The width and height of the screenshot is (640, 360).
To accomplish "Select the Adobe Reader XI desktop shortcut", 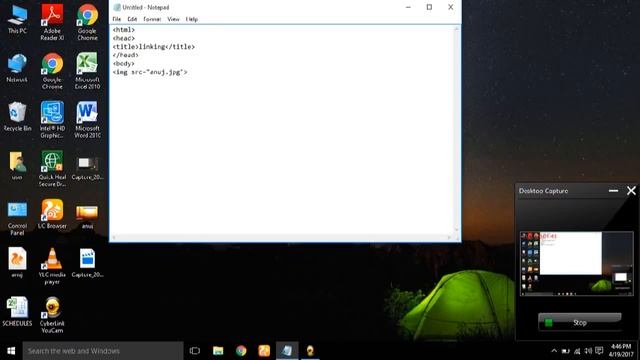I will [x=52, y=22].
